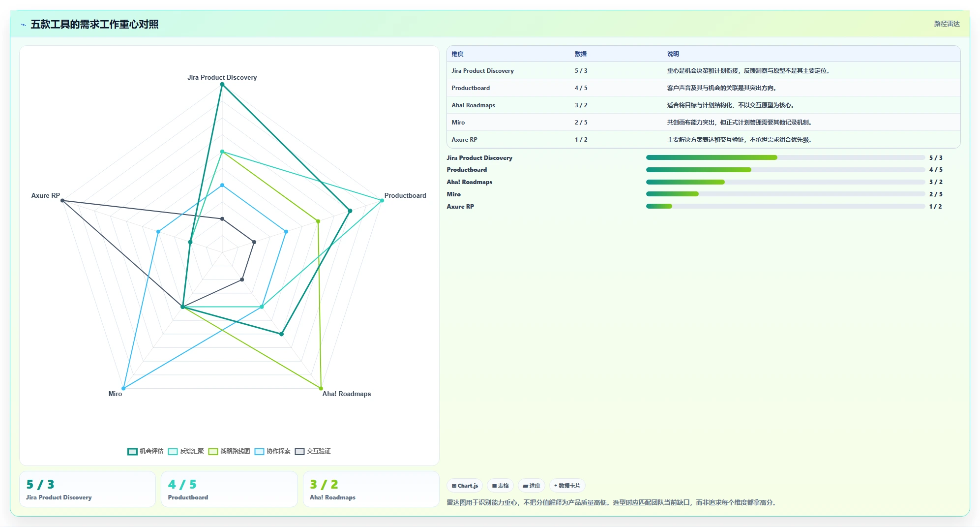Click the Jira Product Discovery radar axis label
This screenshot has height=527, width=980.
[x=222, y=77]
